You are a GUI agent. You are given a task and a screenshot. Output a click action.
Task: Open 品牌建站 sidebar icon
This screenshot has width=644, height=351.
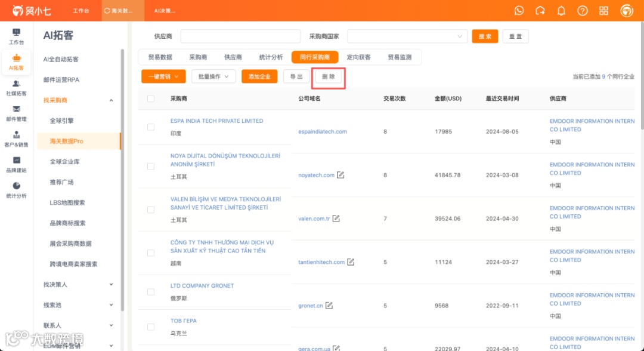click(16, 164)
